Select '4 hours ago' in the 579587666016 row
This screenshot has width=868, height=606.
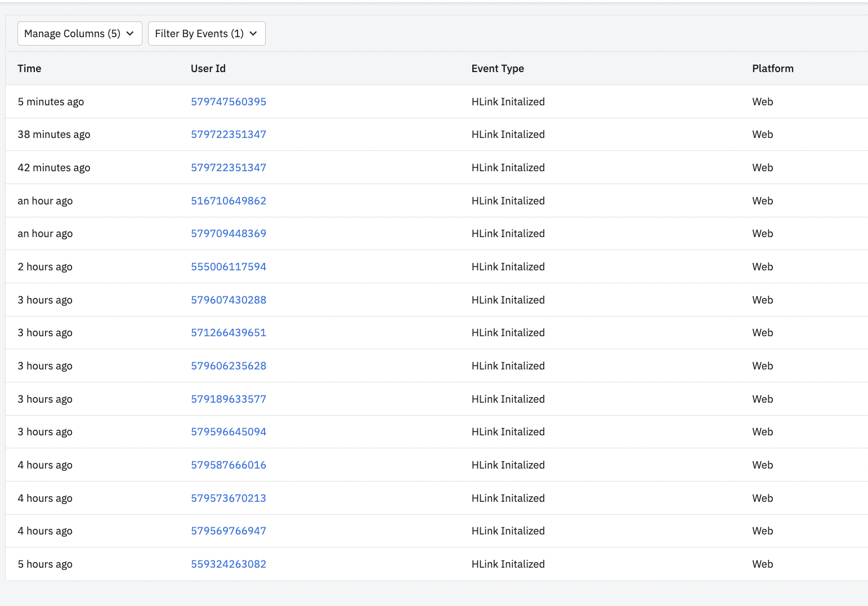(45, 465)
